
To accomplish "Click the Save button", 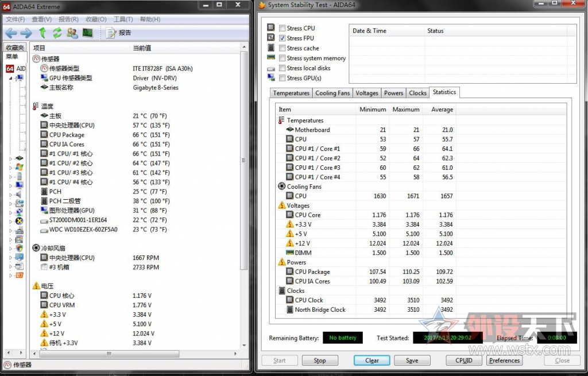I will pyautogui.click(x=412, y=361).
